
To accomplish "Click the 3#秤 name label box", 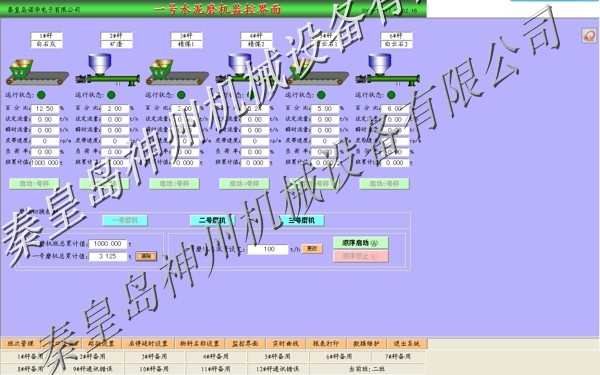I will pos(186,36).
